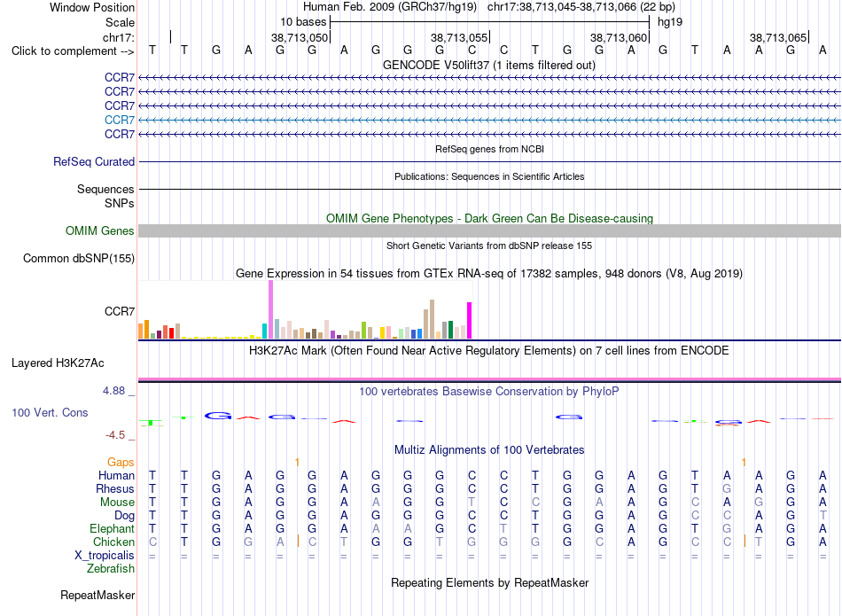
Task: Open the RepeatMasker track label
Action: point(97,595)
